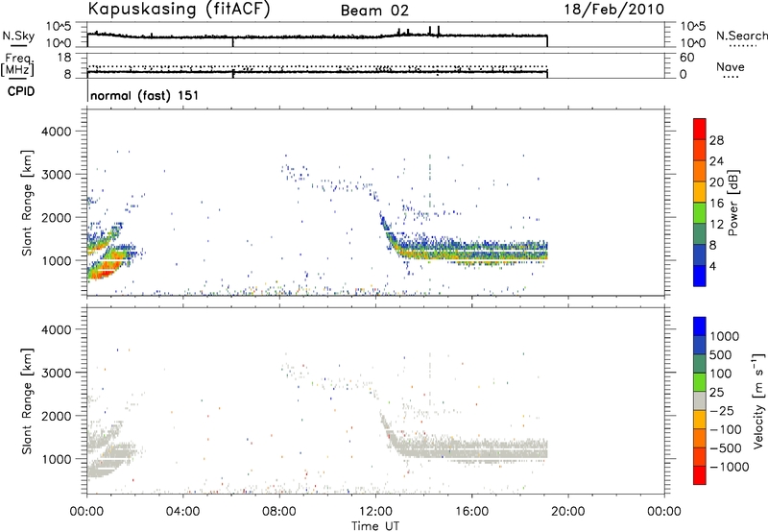
Task: Click the 'N.Sky' label
Action: click(18, 36)
